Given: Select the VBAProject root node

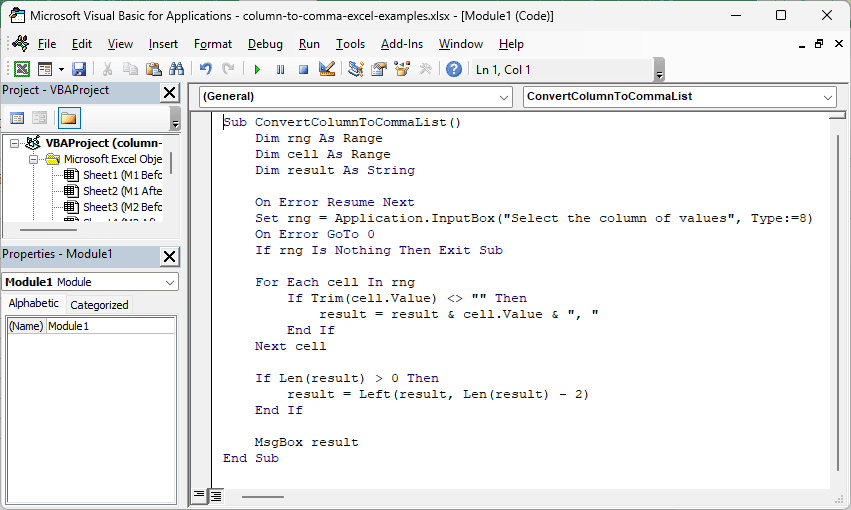Looking at the screenshot, I should point(104,143).
